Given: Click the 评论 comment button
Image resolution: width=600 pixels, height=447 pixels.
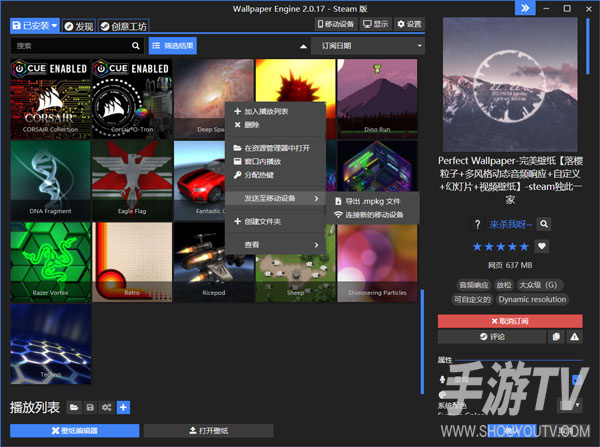Looking at the screenshot, I should (x=492, y=337).
